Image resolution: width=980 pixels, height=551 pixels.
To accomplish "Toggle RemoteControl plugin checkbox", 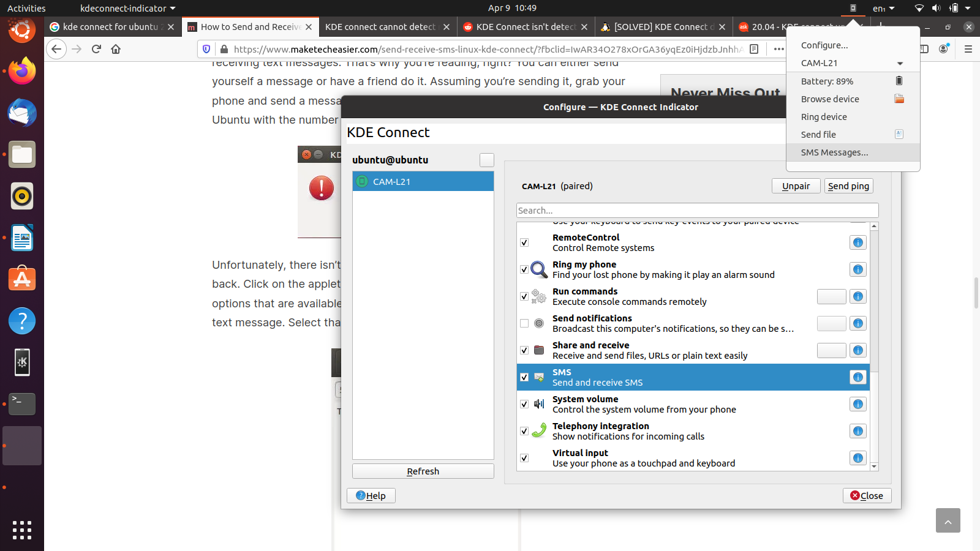I will [524, 242].
